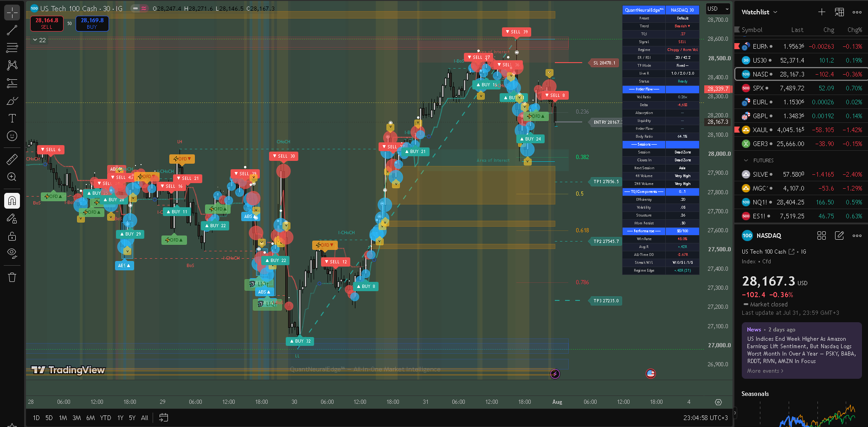Toggle magnet mode for drawings

click(x=12, y=201)
